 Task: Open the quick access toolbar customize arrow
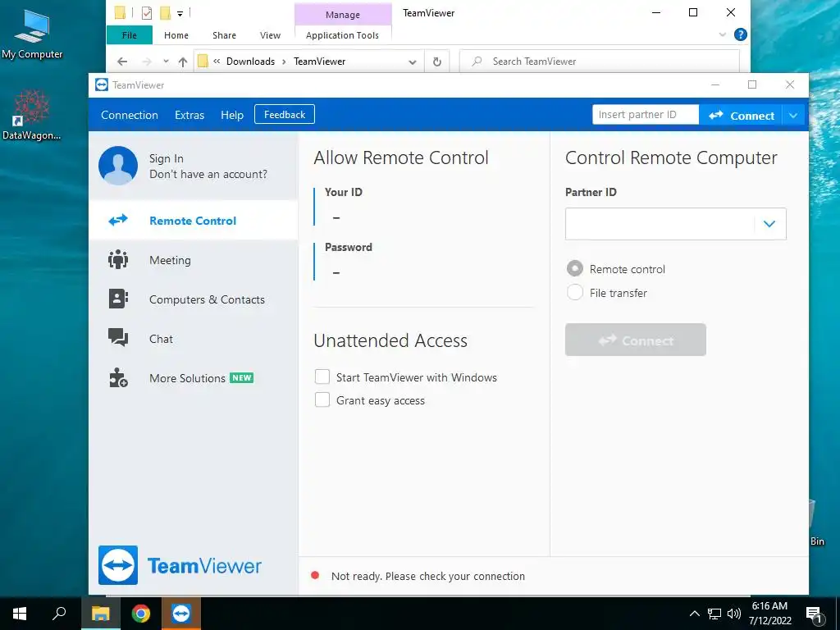pos(180,13)
